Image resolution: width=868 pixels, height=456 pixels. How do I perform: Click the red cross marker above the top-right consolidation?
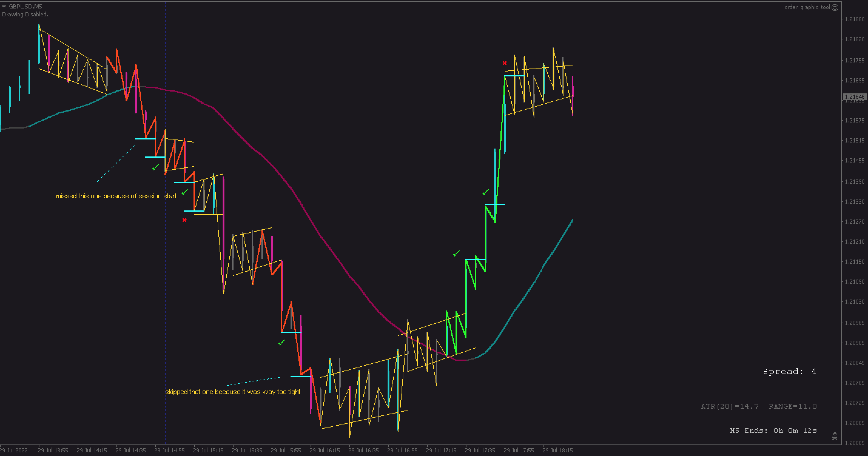pyautogui.click(x=504, y=63)
